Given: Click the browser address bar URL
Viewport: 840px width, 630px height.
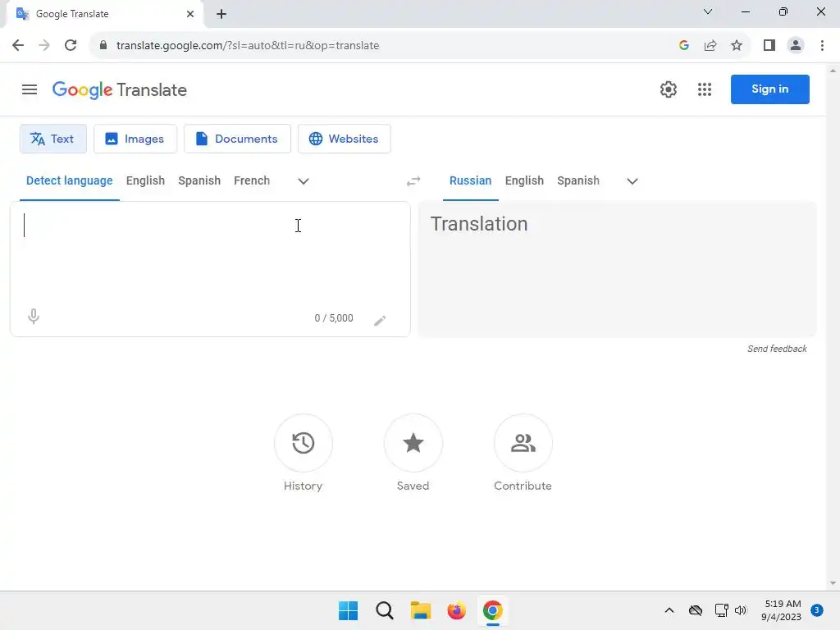Looking at the screenshot, I should coord(248,45).
